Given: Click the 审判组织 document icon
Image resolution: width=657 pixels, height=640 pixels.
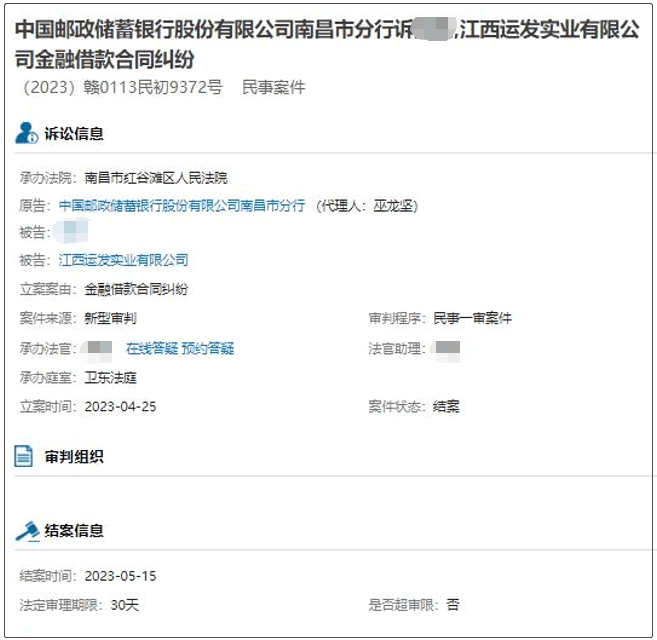Looking at the screenshot, I should pyautogui.click(x=23, y=456).
